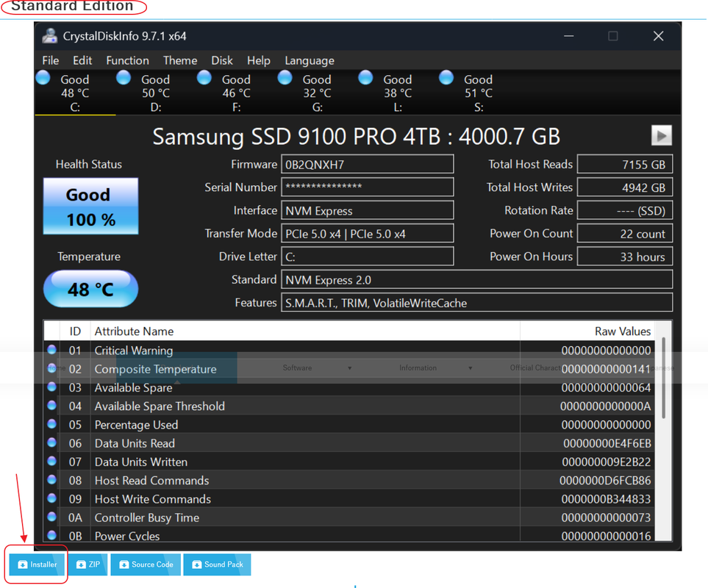
Task: Click the Firmware field 0B2QNXH7
Action: 367,164
